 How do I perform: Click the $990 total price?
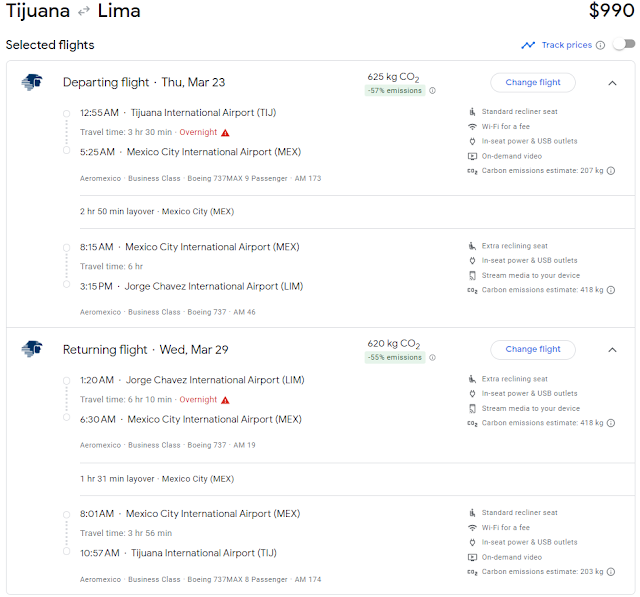(611, 10)
